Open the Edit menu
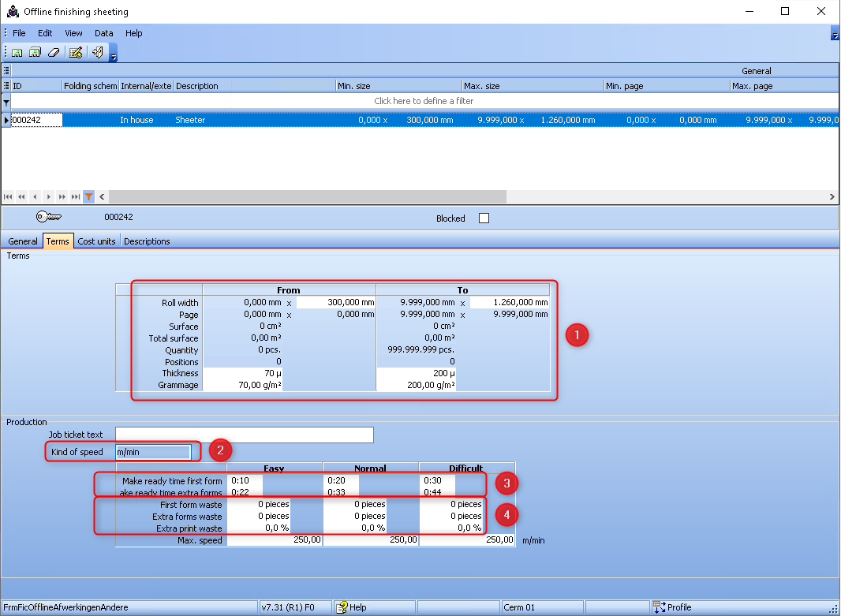This screenshot has width=841, height=616. click(x=45, y=33)
